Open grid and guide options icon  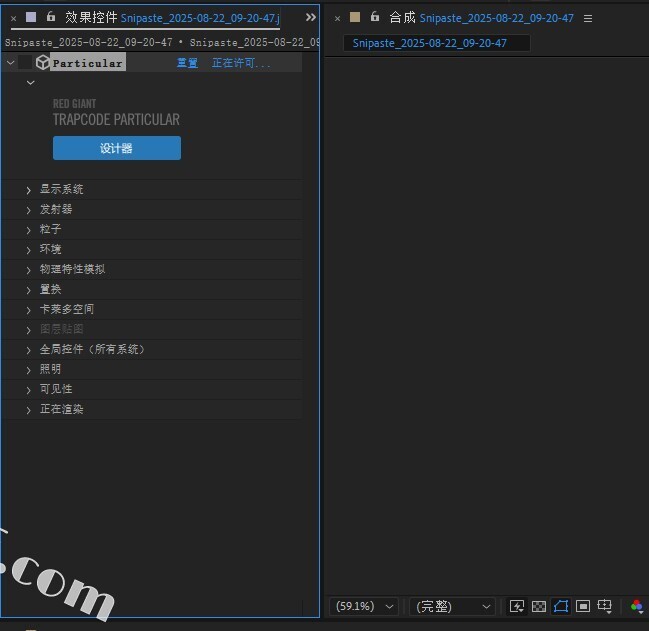pyautogui.click(x=605, y=607)
